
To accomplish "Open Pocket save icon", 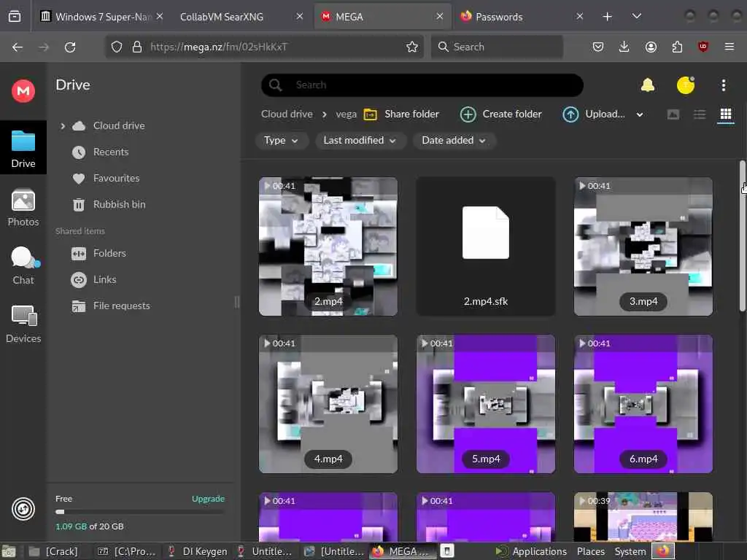I will pos(598,47).
